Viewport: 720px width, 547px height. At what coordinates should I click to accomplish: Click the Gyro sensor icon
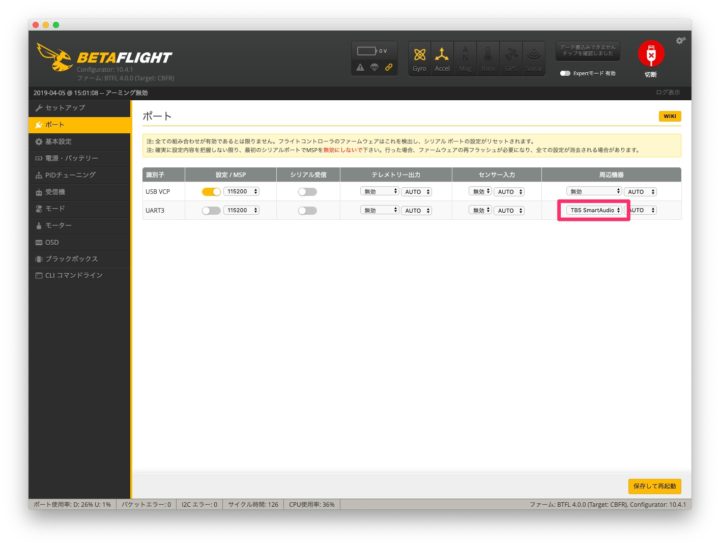(419, 57)
